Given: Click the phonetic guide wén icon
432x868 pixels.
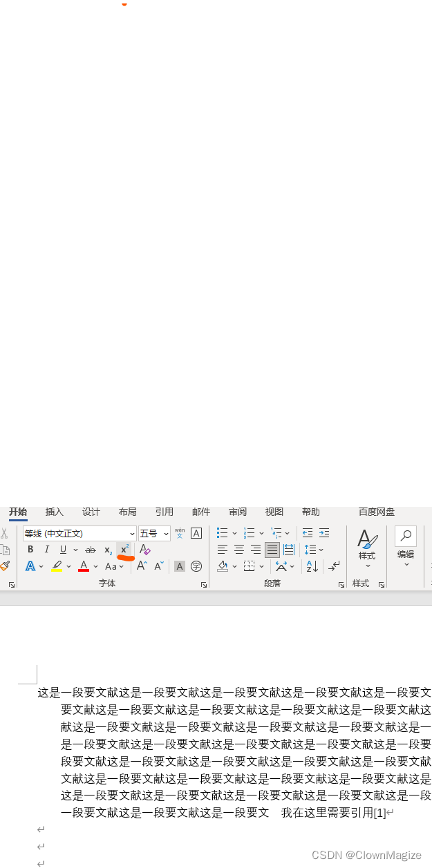Looking at the screenshot, I should coord(180,533).
